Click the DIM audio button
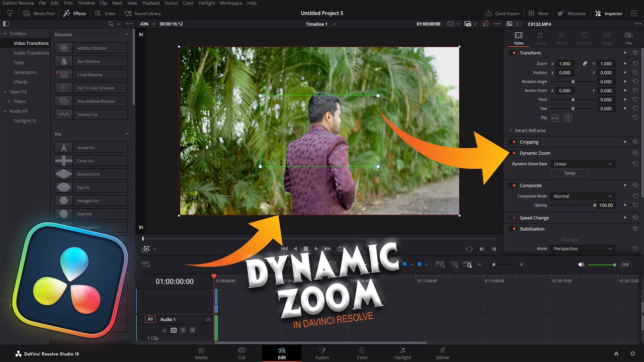 click(625, 264)
